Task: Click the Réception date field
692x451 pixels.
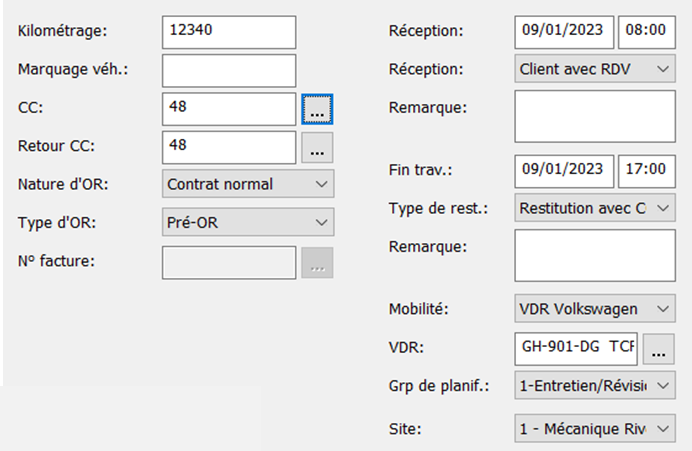Action: pyautogui.click(x=564, y=32)
